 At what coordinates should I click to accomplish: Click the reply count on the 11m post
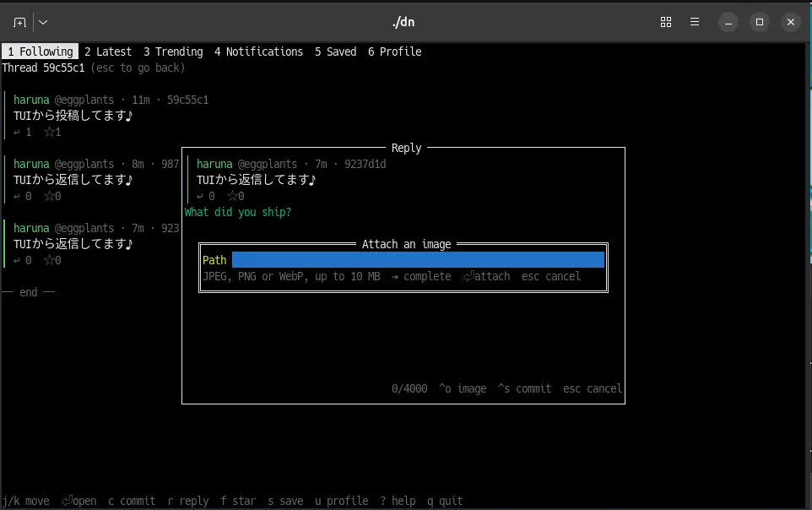[x=22, y=133]
